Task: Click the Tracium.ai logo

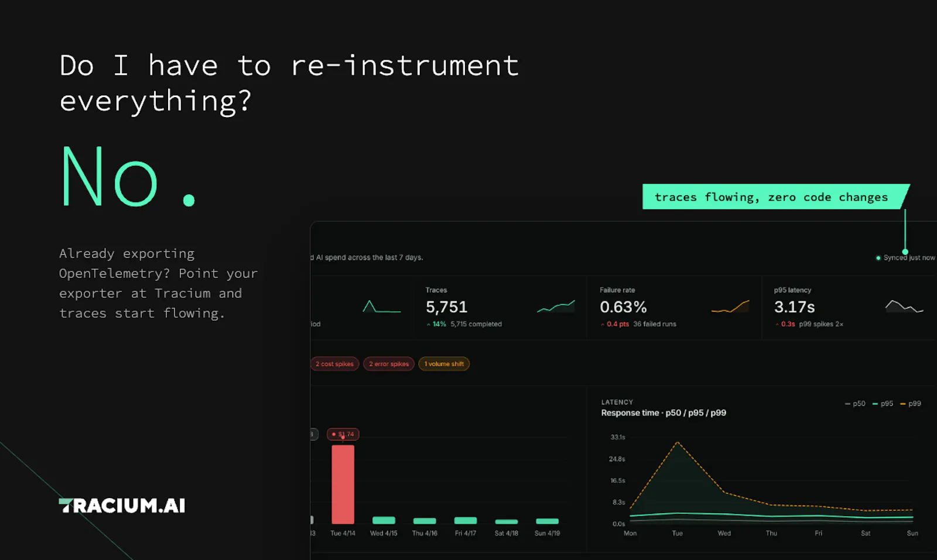Action: pos(122,506)
